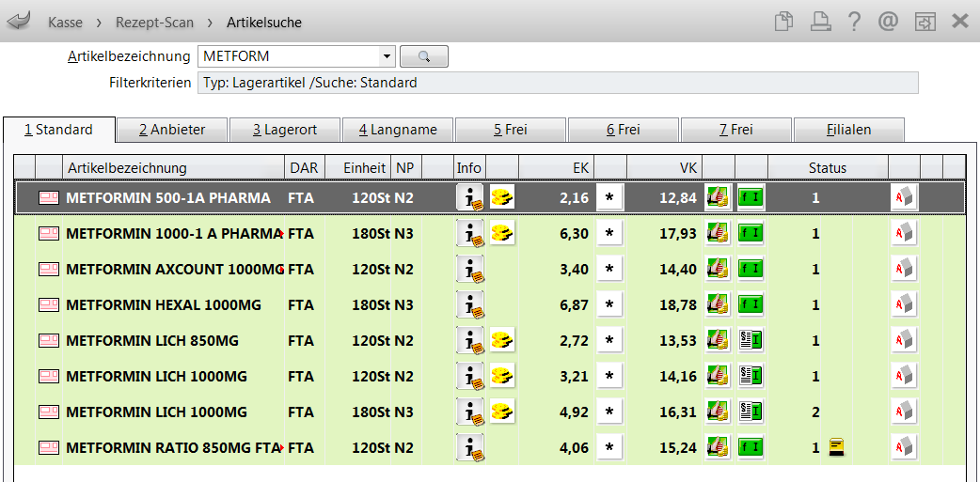Click the $I document icon next to VK 14,16
The image size is (980, 482).
point(751,377)
